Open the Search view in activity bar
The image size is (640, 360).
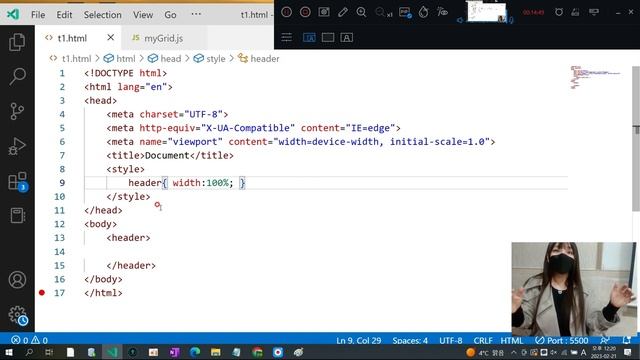click(17, 76)
